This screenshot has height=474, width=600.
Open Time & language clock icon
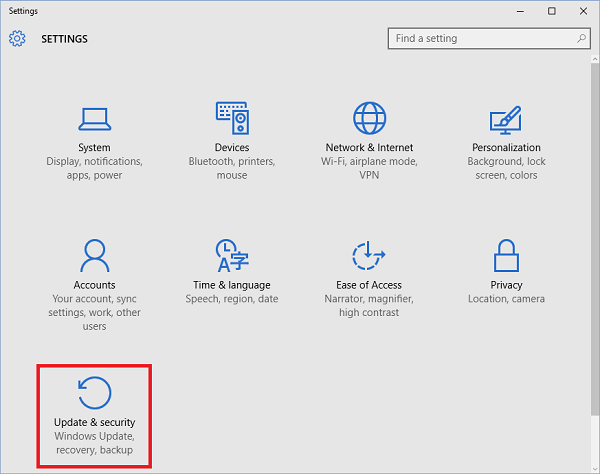232,257
